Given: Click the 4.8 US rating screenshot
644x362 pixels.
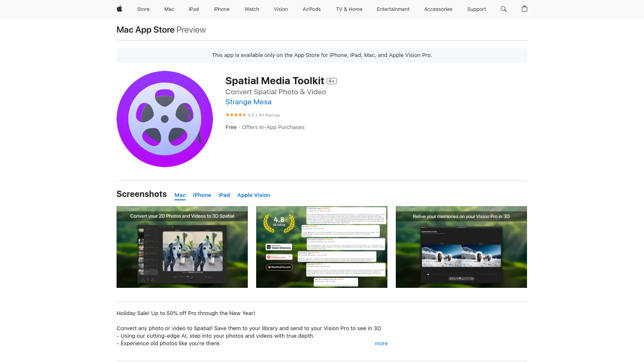Looking at the screenshot, I should (x=322, y=247).
